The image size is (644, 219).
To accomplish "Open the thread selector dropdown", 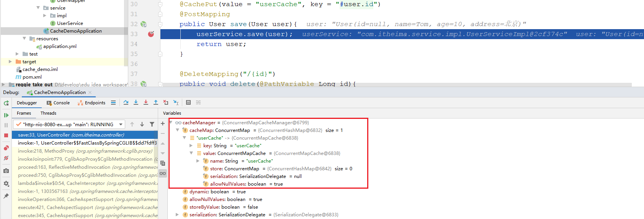I will [121, 124].
